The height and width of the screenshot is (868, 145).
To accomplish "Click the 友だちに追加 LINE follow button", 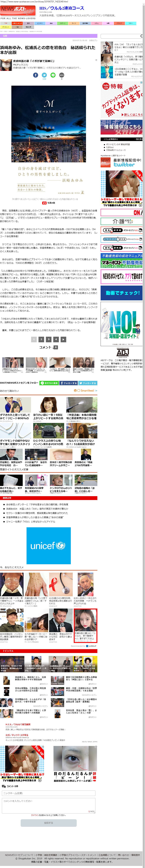I will pyautogui.click(x=49, y=383).
